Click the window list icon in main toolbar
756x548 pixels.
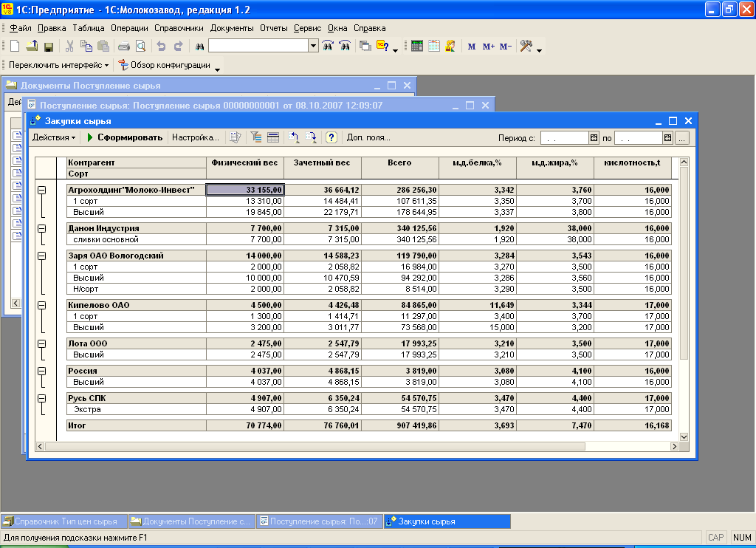coord(365,47)
